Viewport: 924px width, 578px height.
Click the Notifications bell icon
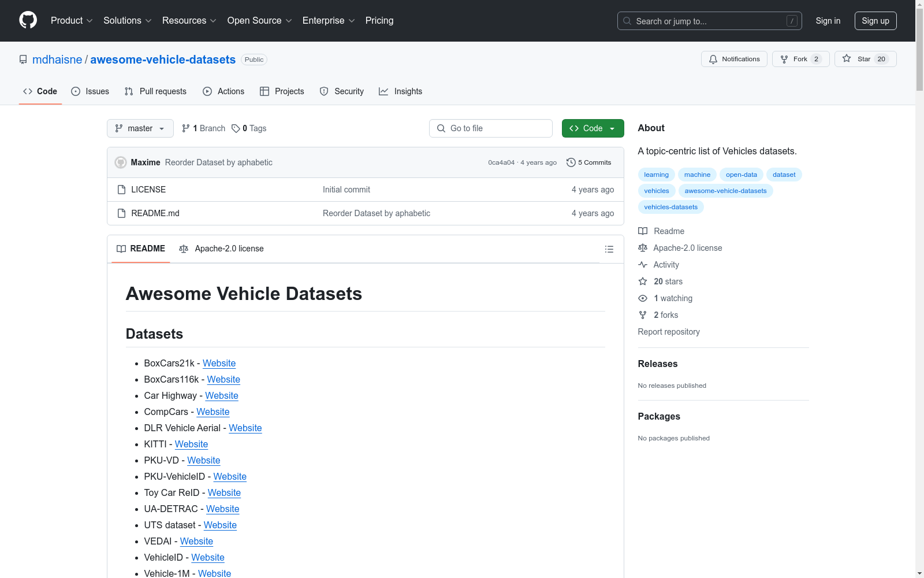(x=713, y=59)
